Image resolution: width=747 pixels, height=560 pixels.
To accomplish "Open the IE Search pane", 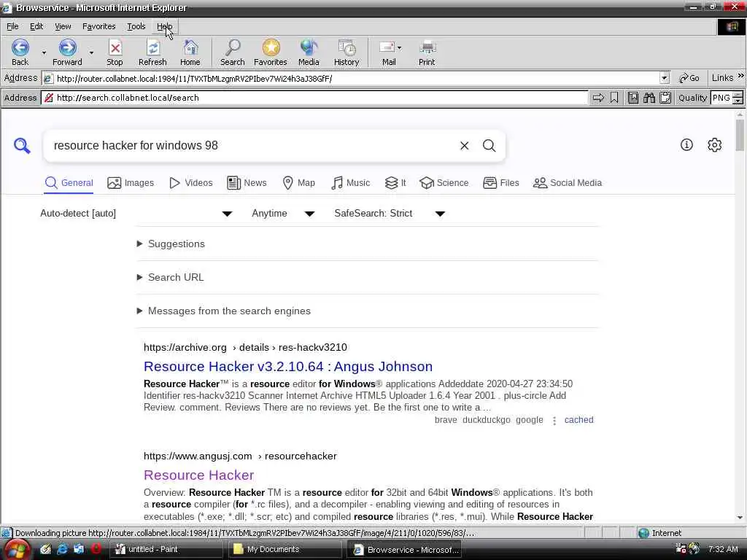I will point(233,52).
